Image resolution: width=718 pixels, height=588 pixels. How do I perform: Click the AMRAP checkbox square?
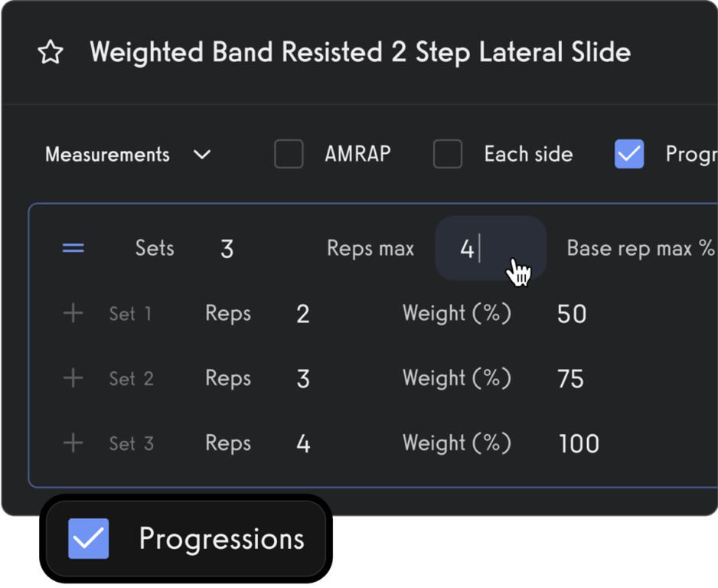pyautogui.click(x=289, y=154)
